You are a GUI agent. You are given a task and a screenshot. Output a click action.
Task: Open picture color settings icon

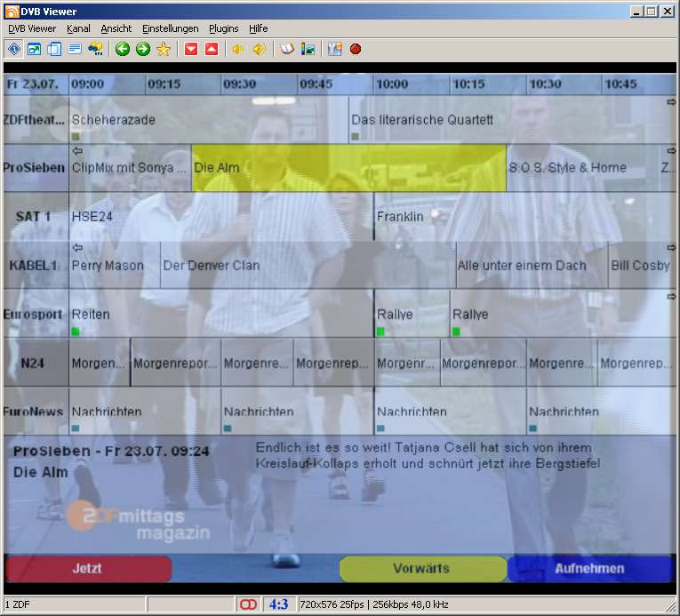308,49
